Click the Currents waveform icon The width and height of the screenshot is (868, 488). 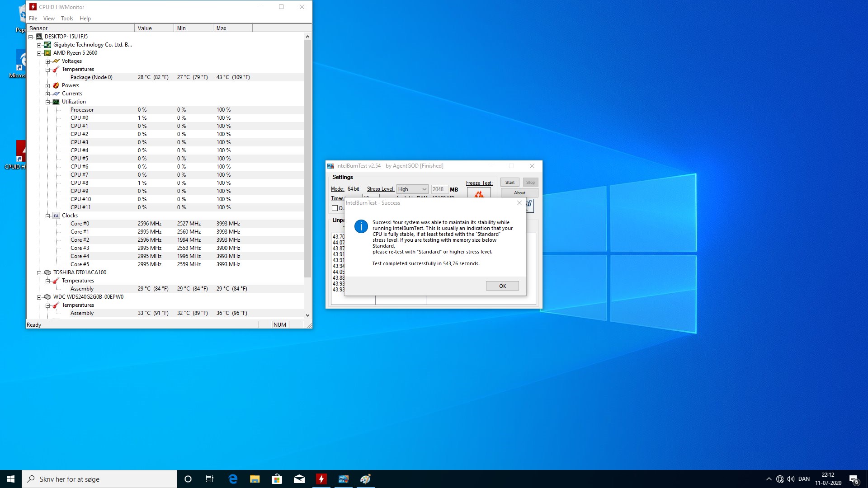pos(56,94)
